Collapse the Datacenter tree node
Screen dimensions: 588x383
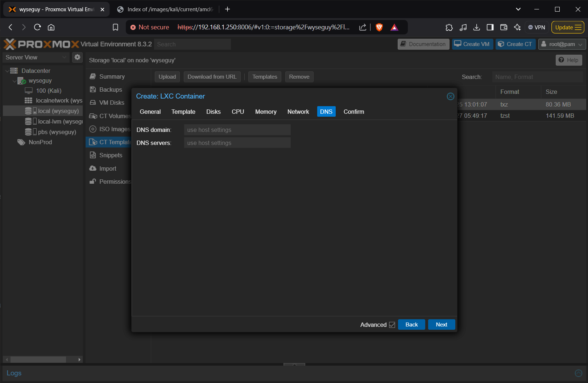tap(7, 71)
